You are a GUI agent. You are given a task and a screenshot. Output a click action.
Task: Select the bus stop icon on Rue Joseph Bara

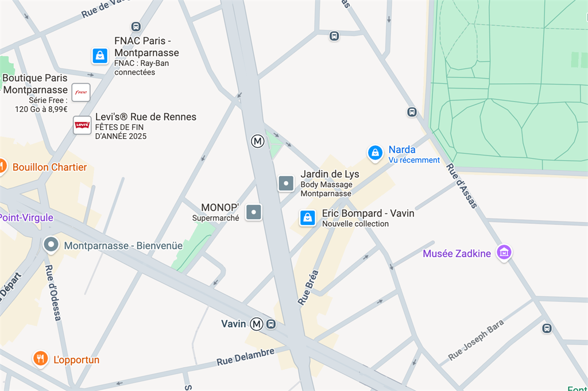547,328
